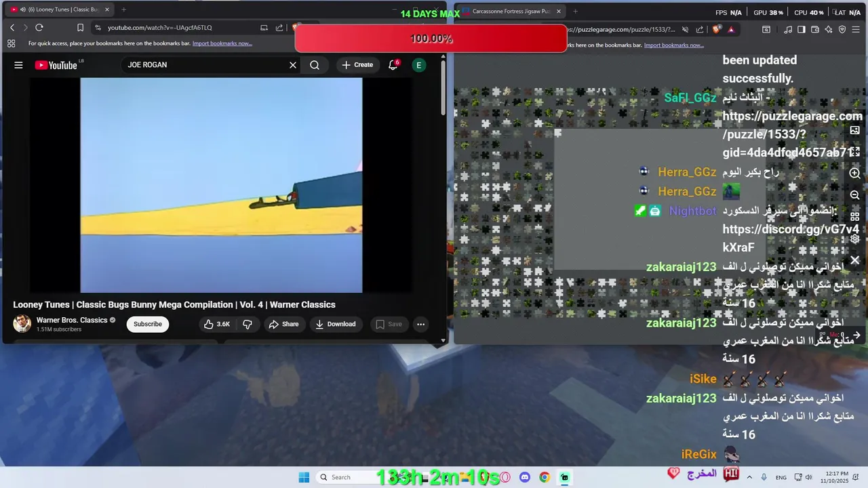The image size is (868, 488).
Task: Close the Looney Tunes tab
Action: click(108, 9)
